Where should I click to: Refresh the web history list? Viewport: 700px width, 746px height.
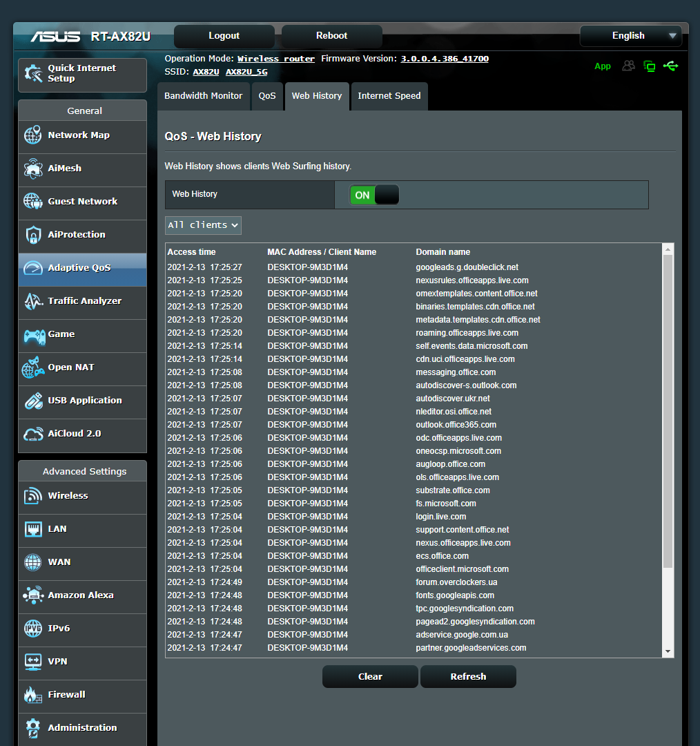(468, 676)
